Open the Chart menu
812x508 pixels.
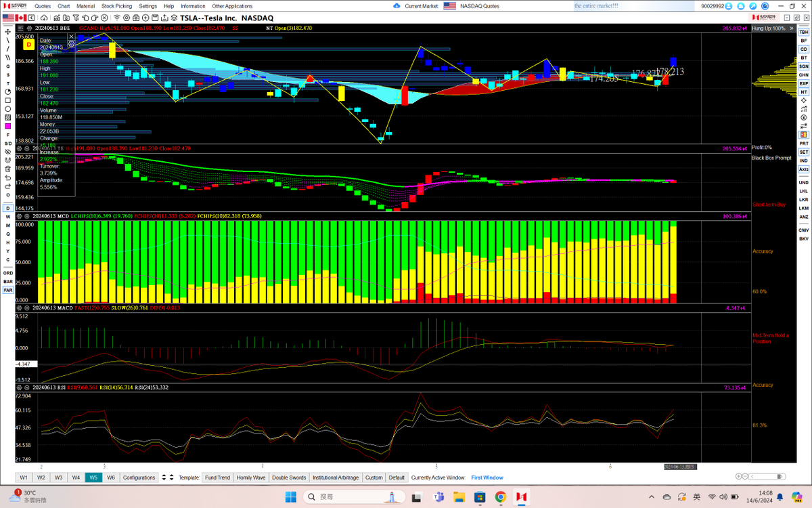click(64, 6)
